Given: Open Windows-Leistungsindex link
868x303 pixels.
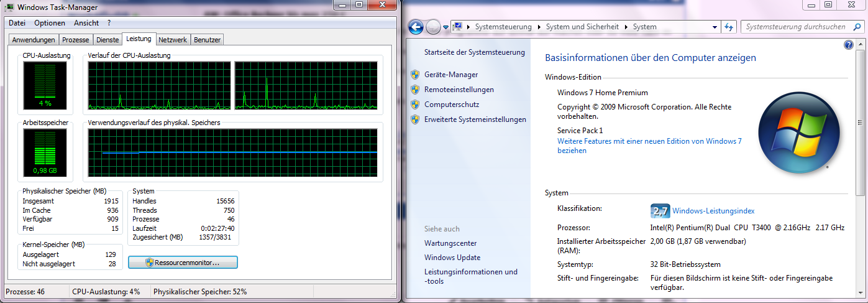Looking at the screenshot, I should pos(713,211).
